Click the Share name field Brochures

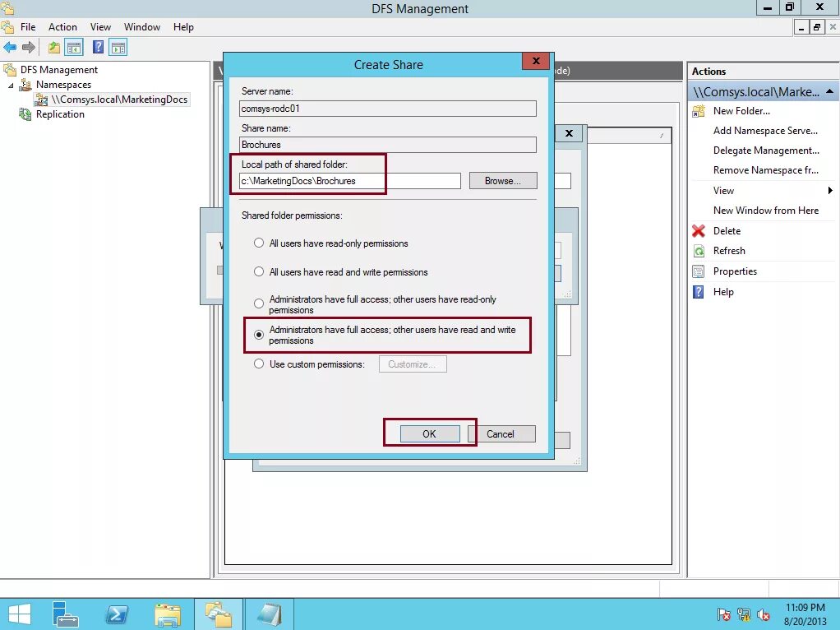click(387, 145)
